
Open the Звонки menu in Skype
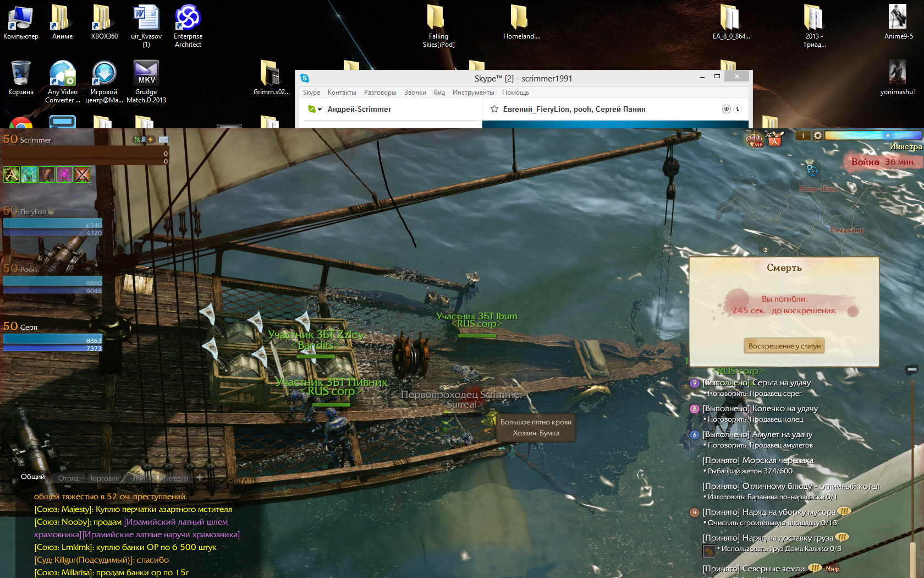[415, 92]
